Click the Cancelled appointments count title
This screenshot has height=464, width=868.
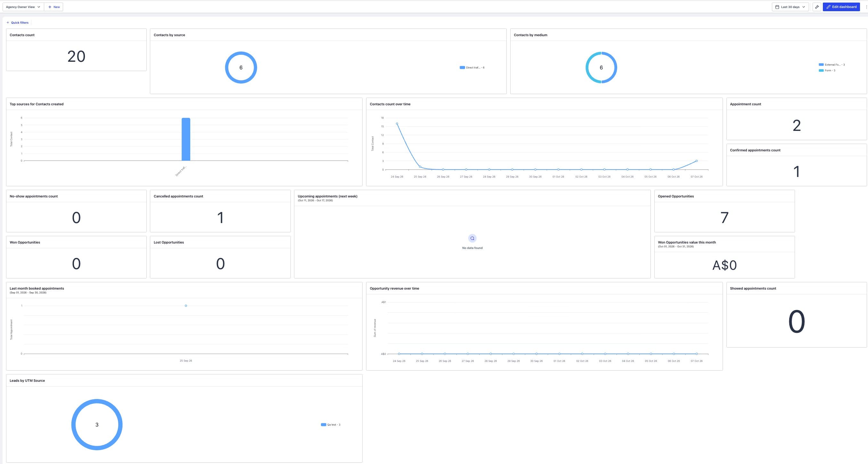pyautogui.click(x=178, y=196)
